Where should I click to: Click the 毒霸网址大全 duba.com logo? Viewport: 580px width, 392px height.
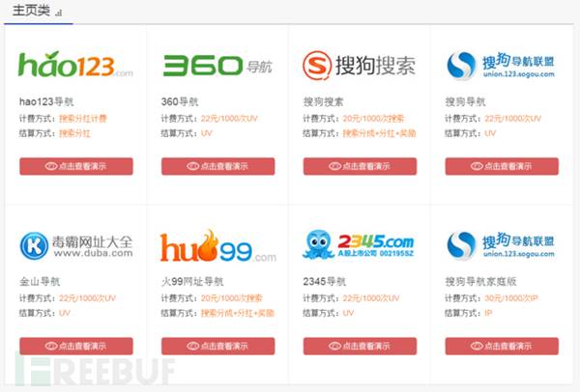(x=76, y=245)
